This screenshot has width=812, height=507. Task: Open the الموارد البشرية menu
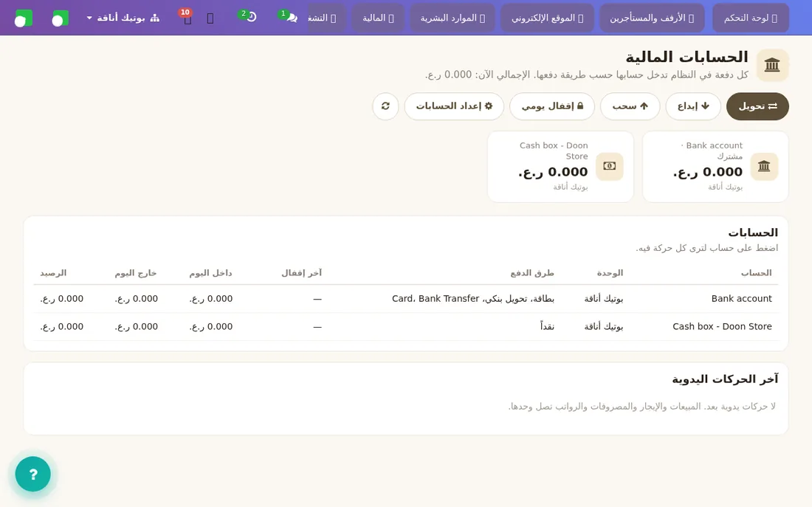453,18
